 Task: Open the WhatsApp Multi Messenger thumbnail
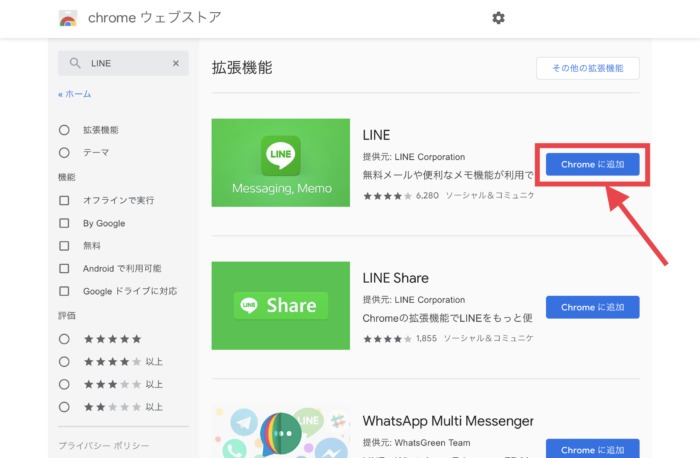point(281,431)
